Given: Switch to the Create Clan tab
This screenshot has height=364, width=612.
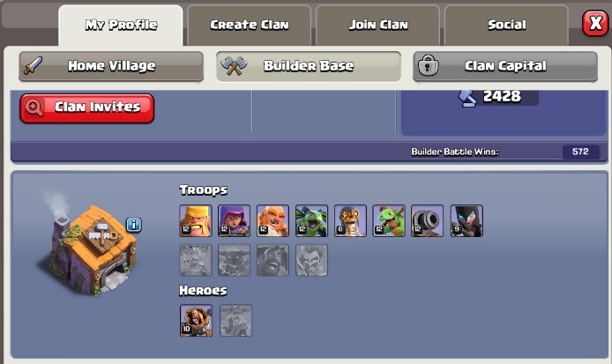Looking at the screenshot, I should pyautogui.click(x=249, y=25).
